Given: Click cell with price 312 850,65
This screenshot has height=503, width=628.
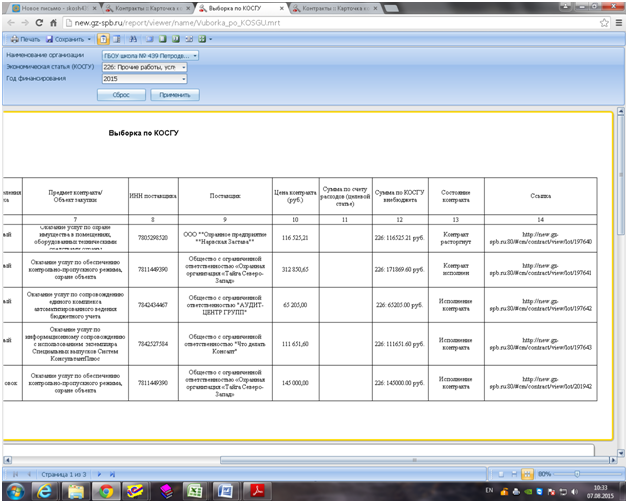Looking at the screenshot, I should tap(296, 269).
